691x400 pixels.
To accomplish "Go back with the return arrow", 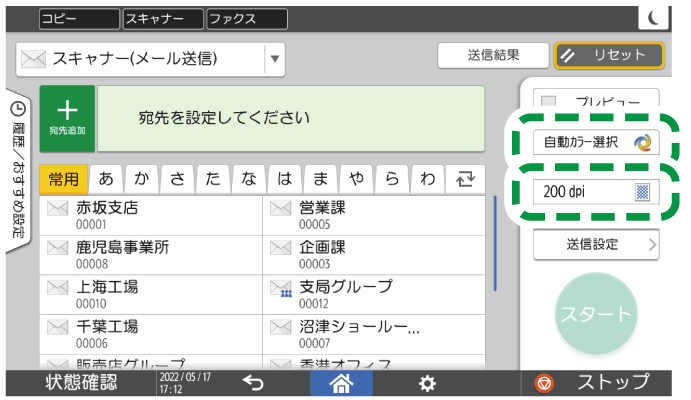I will click(x=253, y=382).
